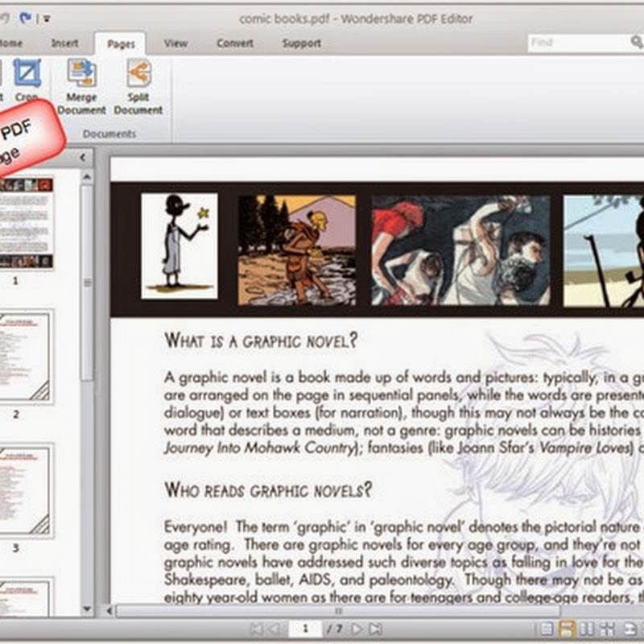Go to first page button
The image size is (644, 644).
pos(257,629)
